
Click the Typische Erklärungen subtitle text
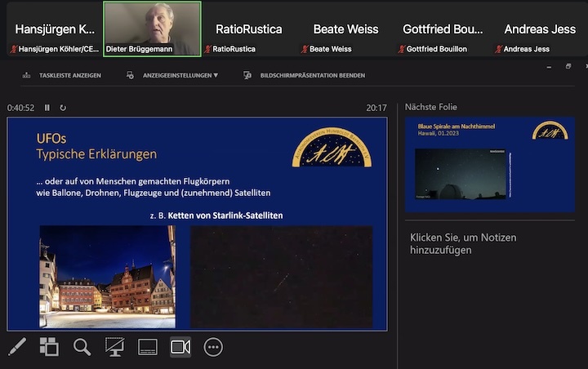tap(96, 154)
